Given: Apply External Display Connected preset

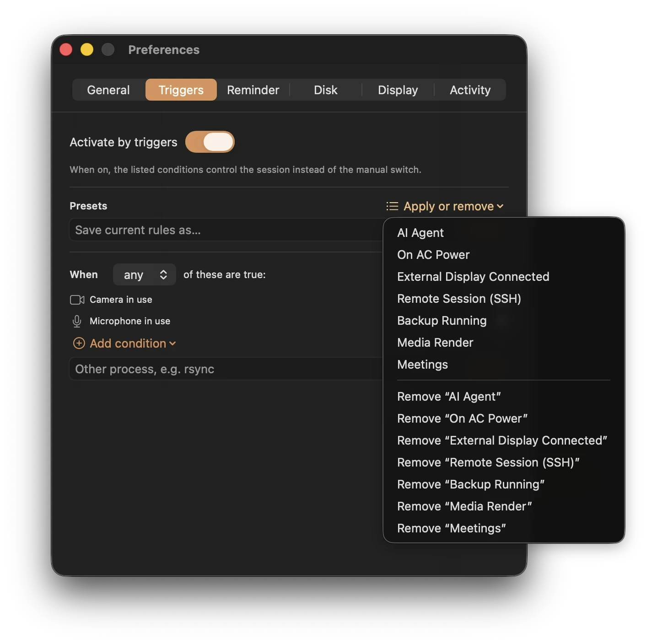Looking at the screenshot, I should coord(504,277).
